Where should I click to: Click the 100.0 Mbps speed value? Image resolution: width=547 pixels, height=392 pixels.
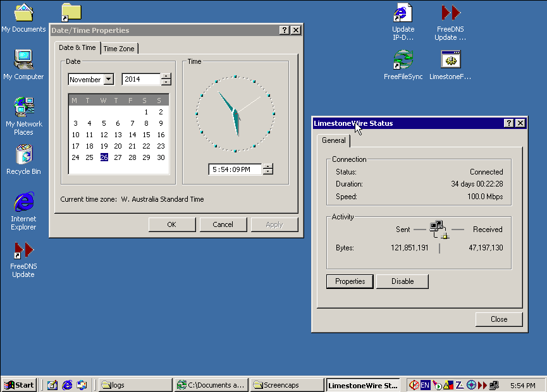tap(485, 197)
